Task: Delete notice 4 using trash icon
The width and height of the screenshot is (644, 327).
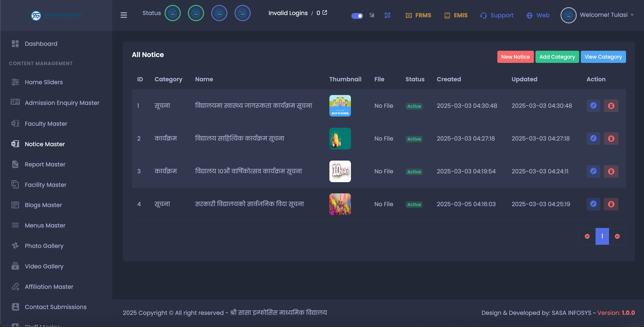Action: click(x=611, y=204)
